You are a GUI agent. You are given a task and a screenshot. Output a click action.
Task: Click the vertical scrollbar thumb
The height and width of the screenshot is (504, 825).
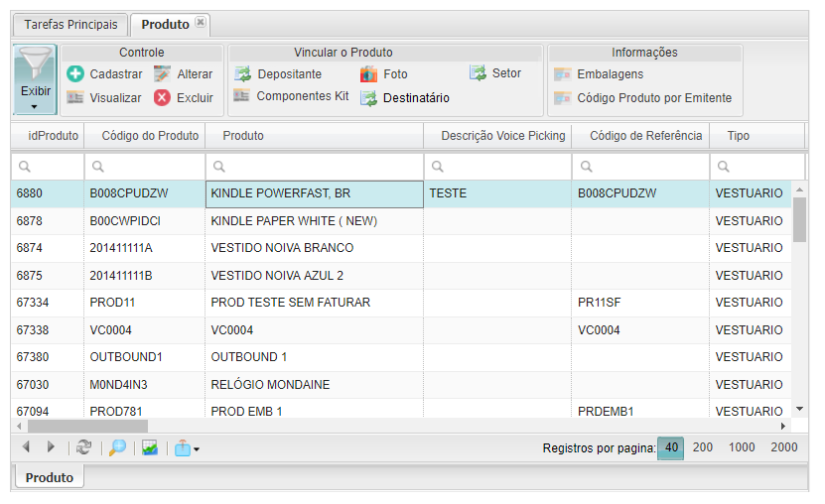[800, 219]
